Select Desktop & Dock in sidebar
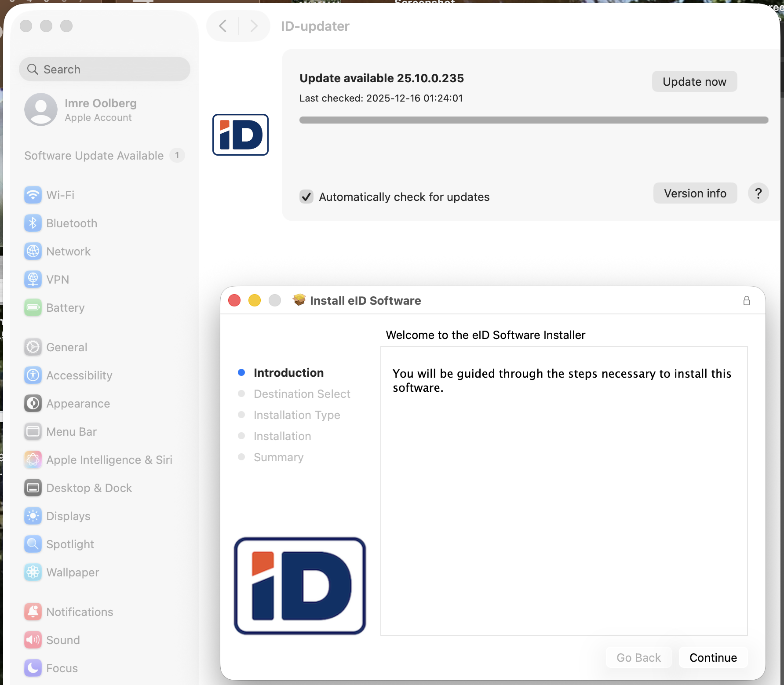784x685 pixels. point(89,488)
